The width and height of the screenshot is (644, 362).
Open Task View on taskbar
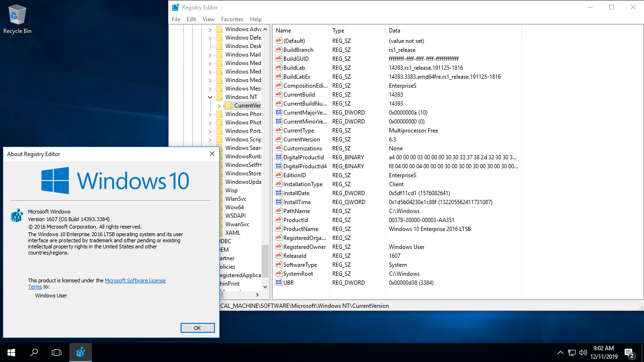pyautogui.click(x=57, y=353)
